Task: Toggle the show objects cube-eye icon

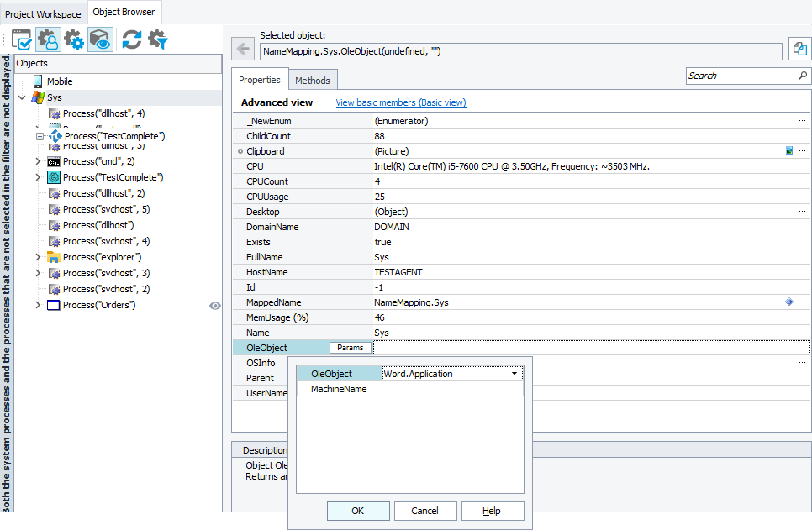Action: click(x=99, y=39)
